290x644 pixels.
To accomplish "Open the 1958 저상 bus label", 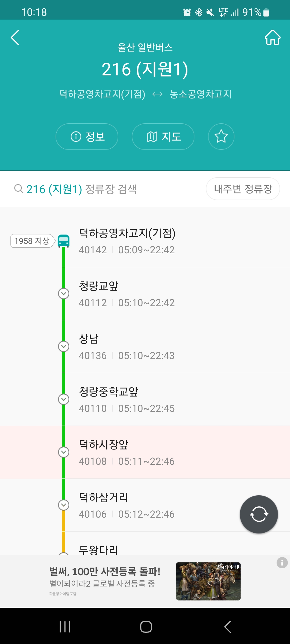I will coord(32,241).
